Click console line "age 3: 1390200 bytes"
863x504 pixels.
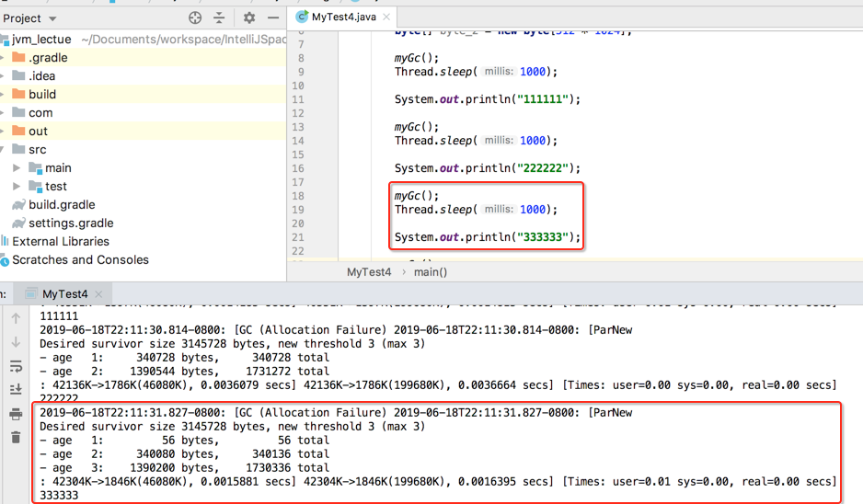pos(184,468)
